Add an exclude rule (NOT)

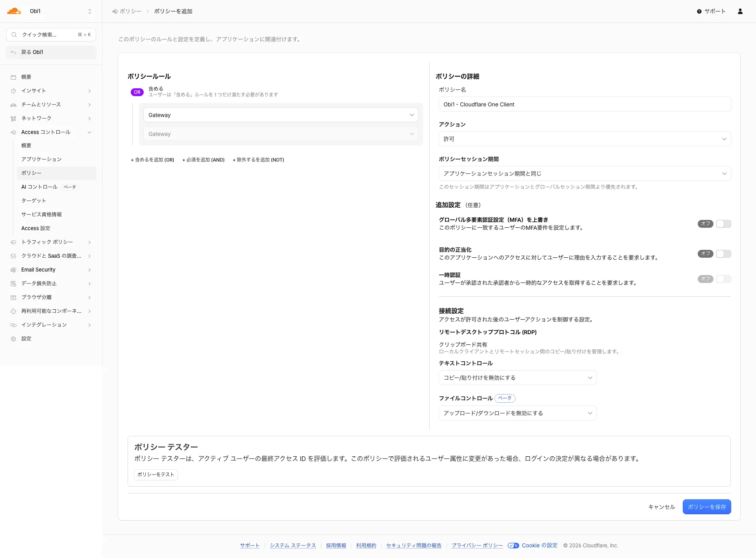258,160
